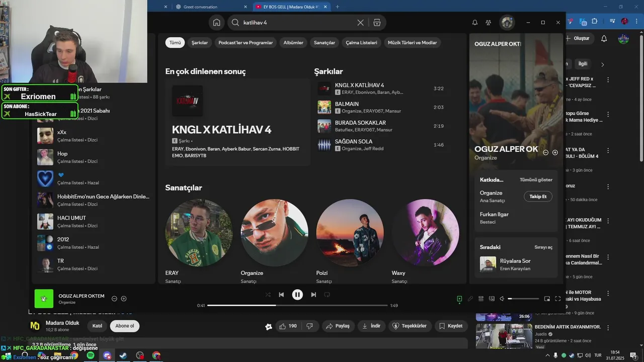Open the connect to a device icon

pos(492,299)
